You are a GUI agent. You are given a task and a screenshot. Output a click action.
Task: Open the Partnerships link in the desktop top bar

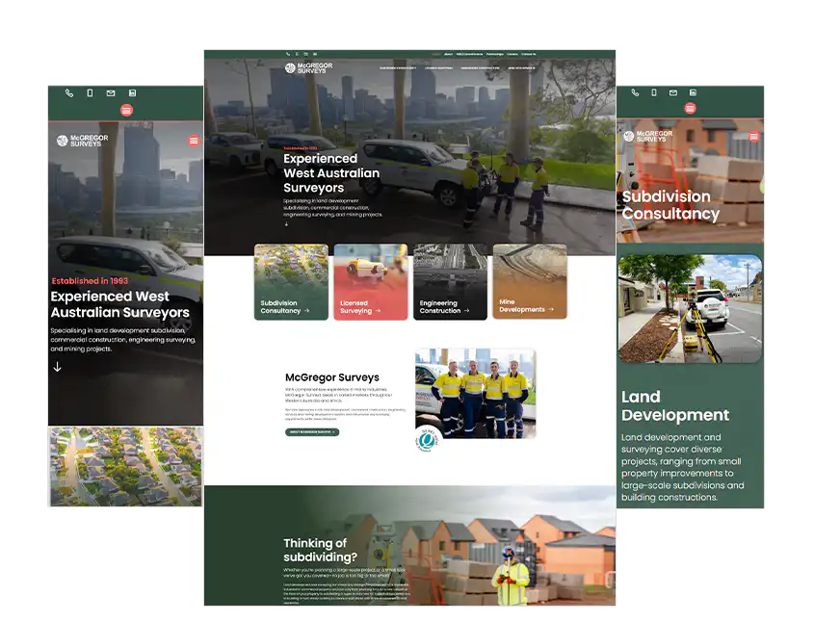click(495, 54)
